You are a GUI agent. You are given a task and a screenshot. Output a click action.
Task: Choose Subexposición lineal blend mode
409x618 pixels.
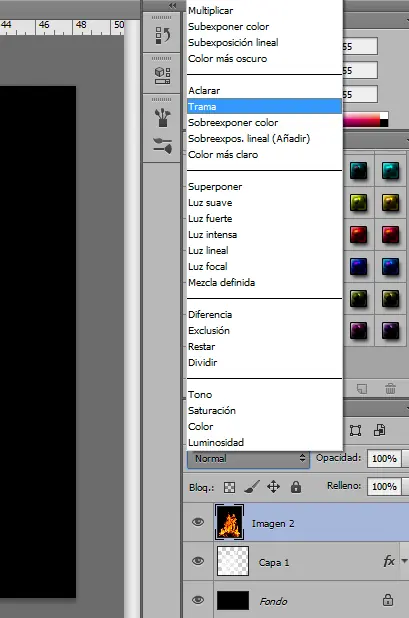(264, 43)
